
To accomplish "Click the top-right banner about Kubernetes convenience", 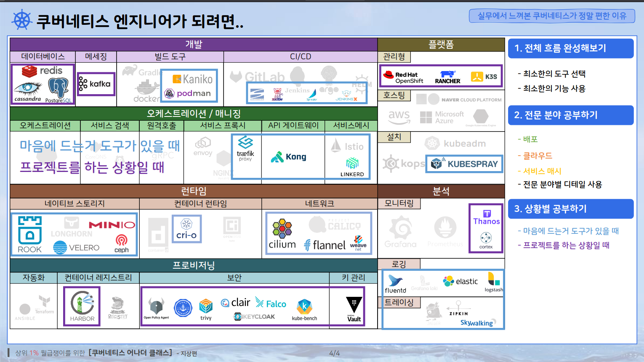I will [x=552, y=16].
